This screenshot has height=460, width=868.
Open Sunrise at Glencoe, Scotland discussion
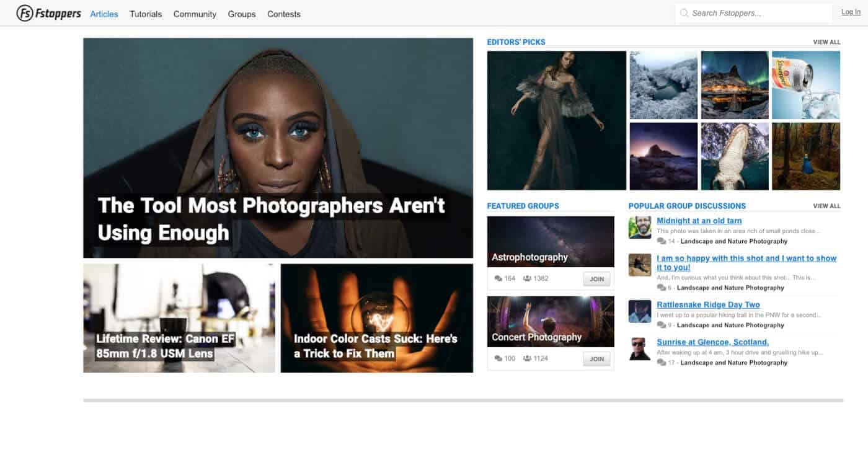click(712, 342)
